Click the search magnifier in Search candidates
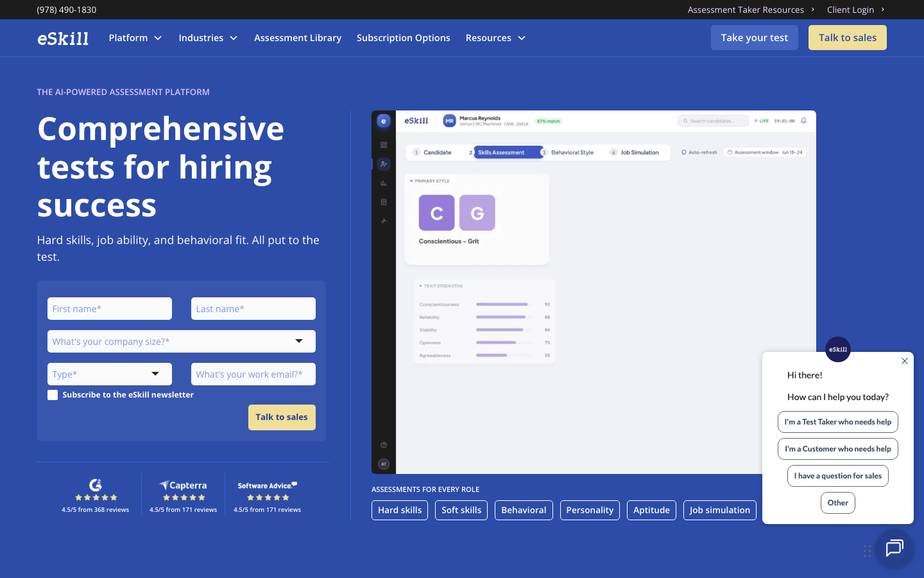Viewport: 924px width, 578px height. click(685, 121)
